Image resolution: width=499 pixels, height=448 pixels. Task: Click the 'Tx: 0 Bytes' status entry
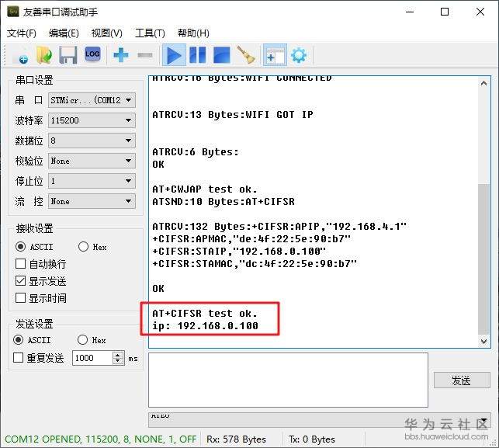click(312, 439)
